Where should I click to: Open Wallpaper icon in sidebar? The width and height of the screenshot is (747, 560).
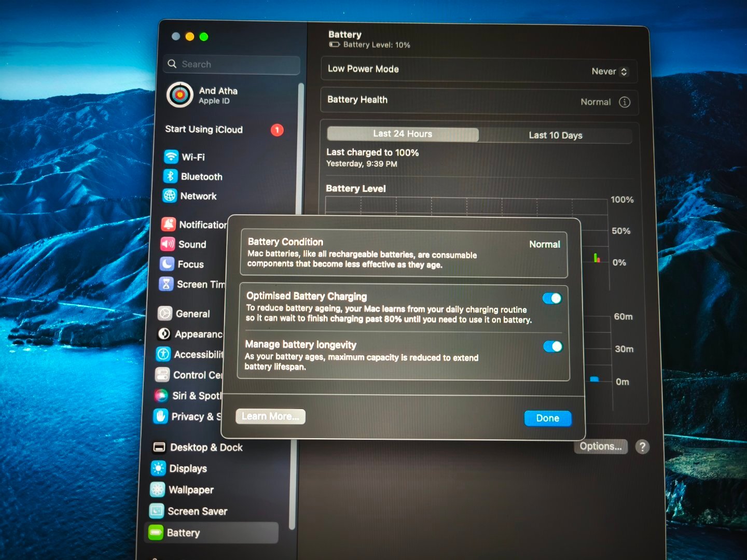157,489
